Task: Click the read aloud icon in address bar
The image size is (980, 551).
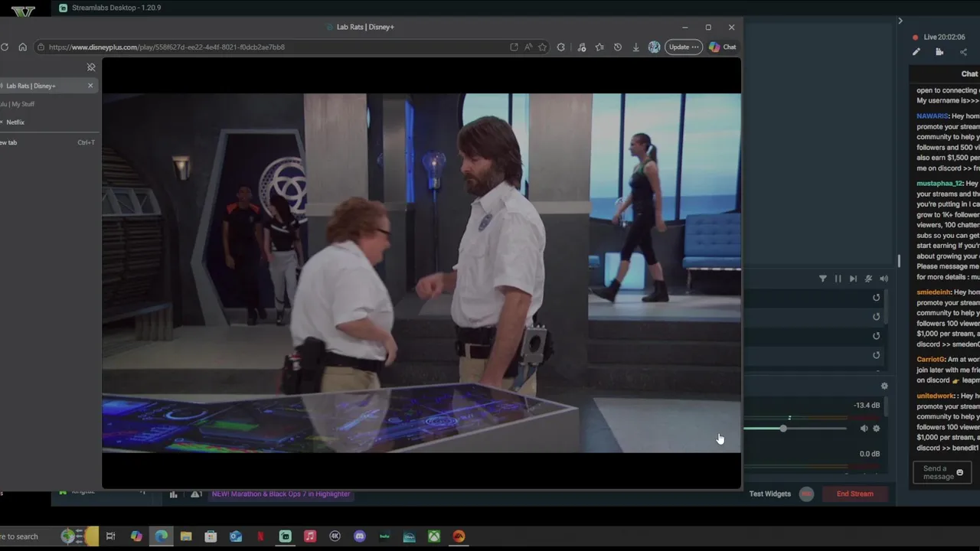Action: pos(528,47)
